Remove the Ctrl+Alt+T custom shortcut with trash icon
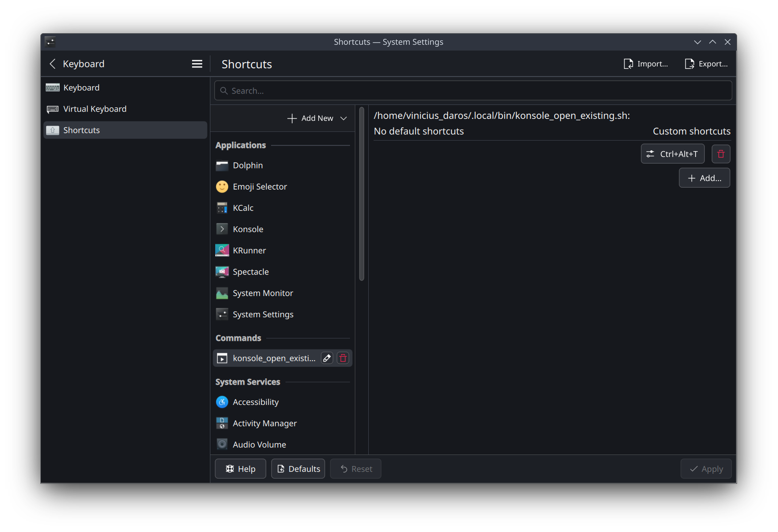Viewport: 778px width, 532px height. coord(721,154)
